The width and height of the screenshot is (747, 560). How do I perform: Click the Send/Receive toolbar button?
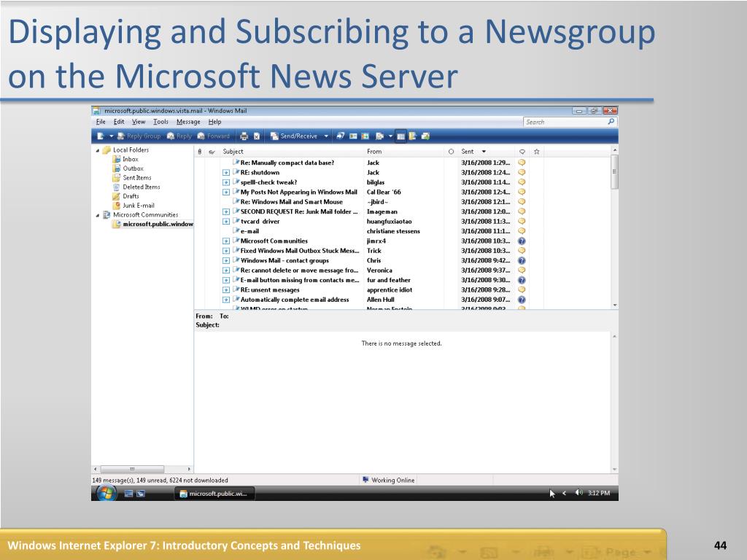pyautogui.click(x=293, y=136)
